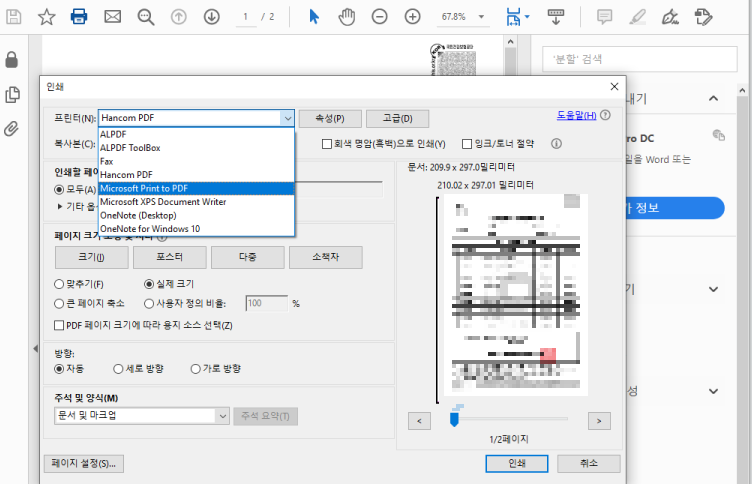This screenshot has width=752, height=484.
Task: Choose Fax from printer list
Action: (196, 161)
